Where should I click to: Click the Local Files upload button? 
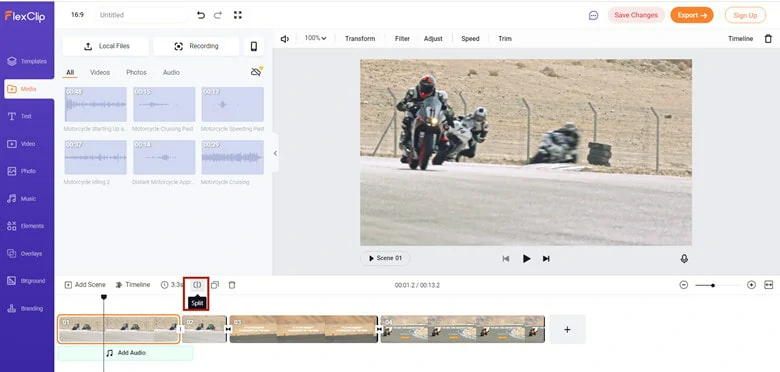pyautogui.click(x=105, y=46)
